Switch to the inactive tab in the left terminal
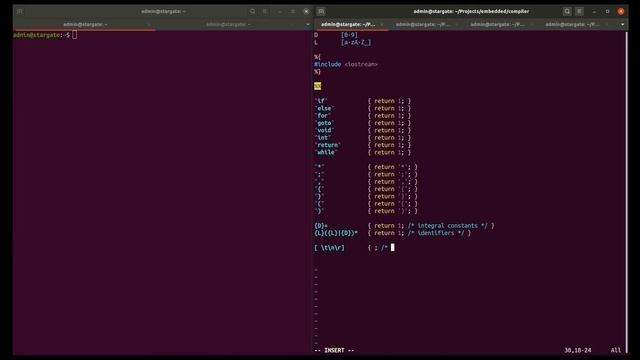Viewport: 640px width, 360px height. 228,24
